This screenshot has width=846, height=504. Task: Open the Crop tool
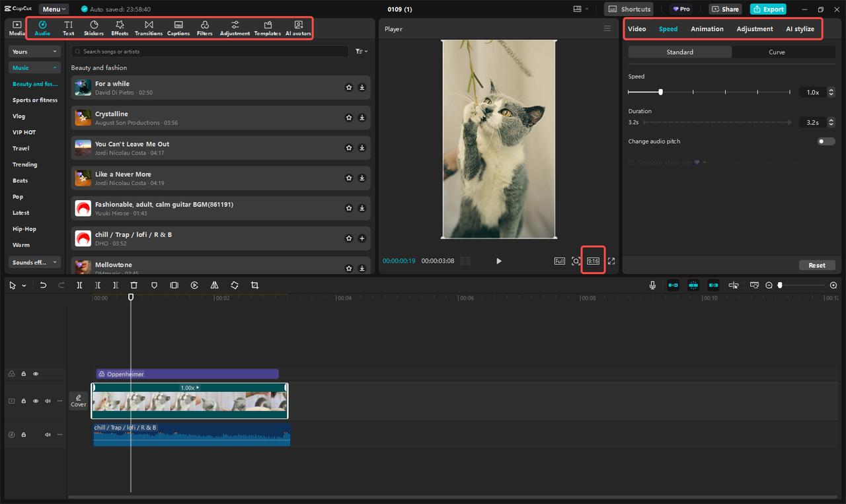click(254, 285)
